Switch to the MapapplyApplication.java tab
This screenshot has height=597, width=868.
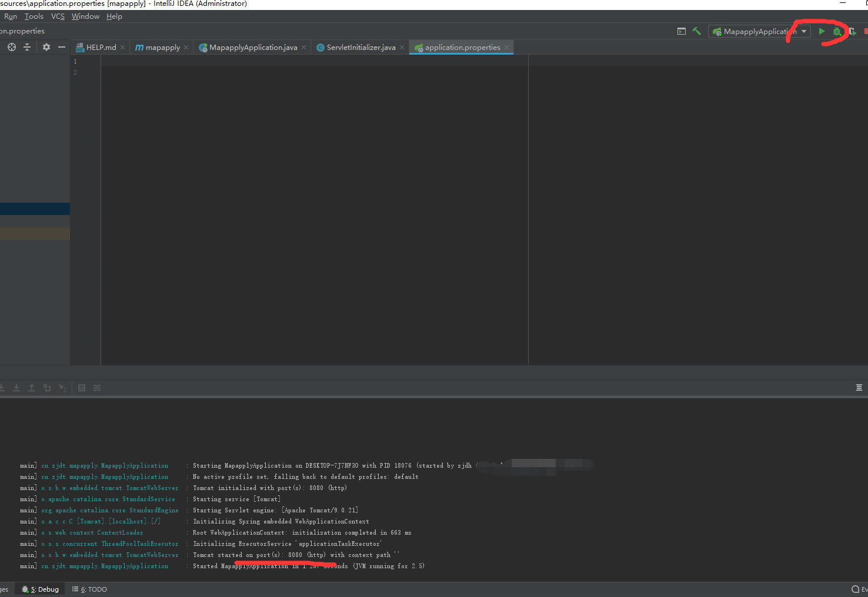coord(253,48)
